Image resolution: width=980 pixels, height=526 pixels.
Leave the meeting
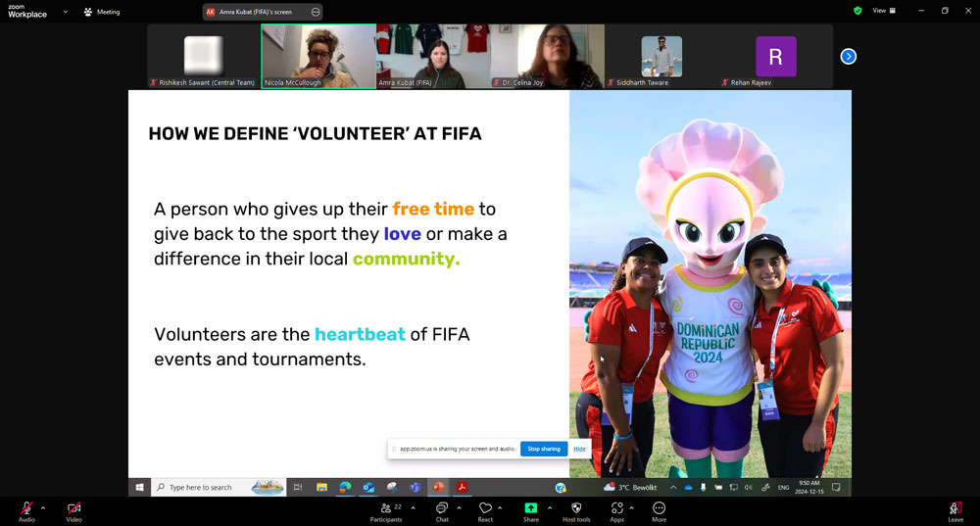[955, 508]
